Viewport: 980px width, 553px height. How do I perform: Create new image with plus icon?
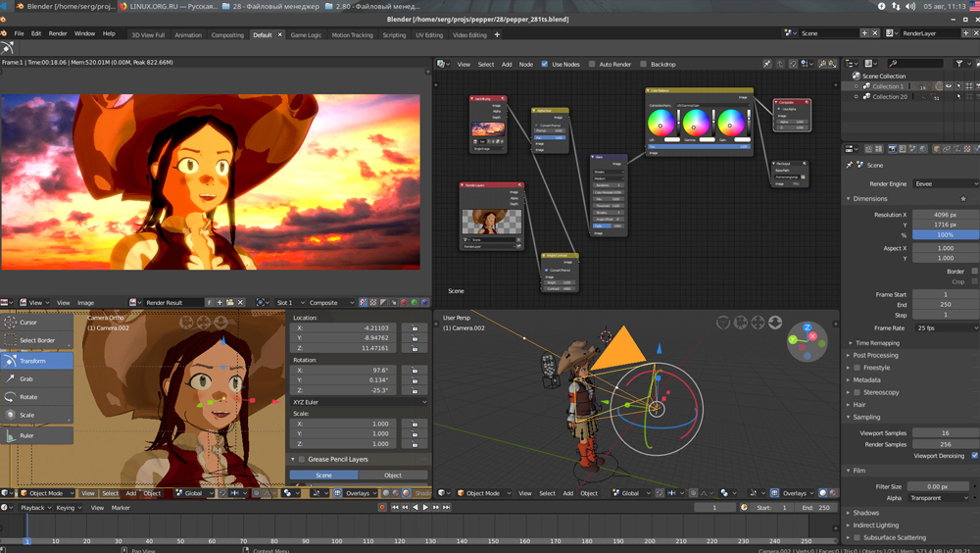click(x=220, y=303)
